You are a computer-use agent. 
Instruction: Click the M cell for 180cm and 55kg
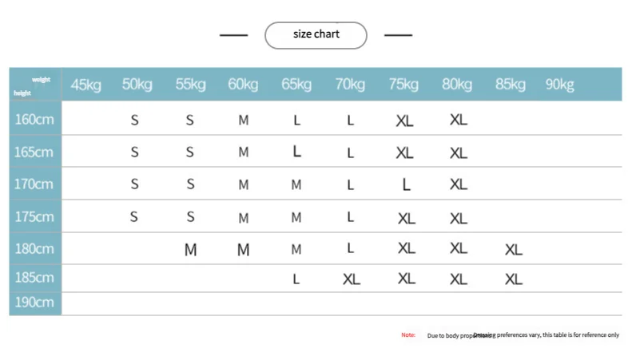(190, 250)
